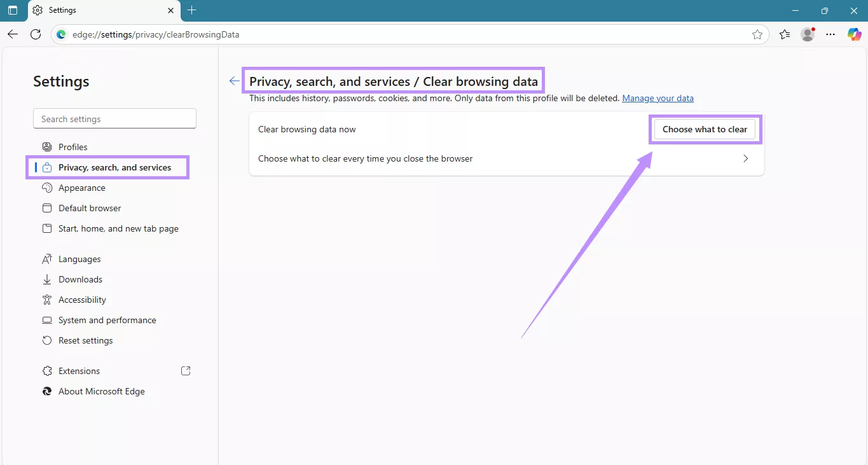The width and height of the screenshot is (868, 465).
Task: Click the Manage your data link
Action: 658,98
